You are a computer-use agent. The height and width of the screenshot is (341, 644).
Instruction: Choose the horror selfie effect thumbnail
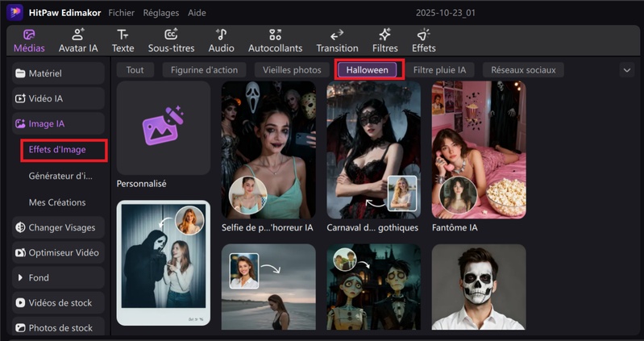(268, 150)
